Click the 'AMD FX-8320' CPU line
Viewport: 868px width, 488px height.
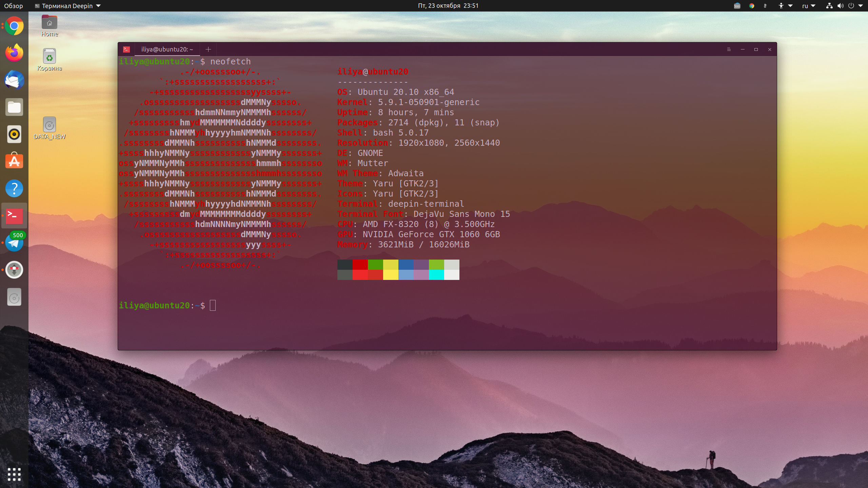pyautogui.click(x=416, y=224)
